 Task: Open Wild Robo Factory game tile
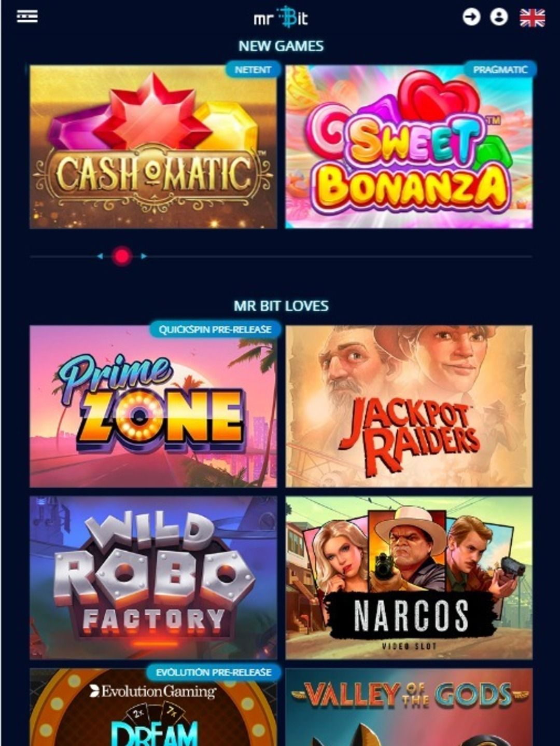pyautogui.click(x=153, y=577)
